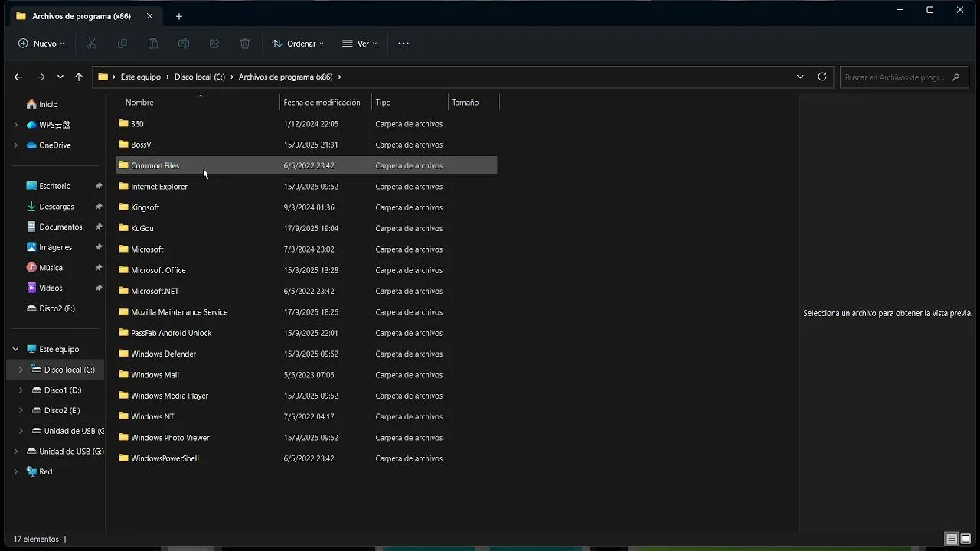Close the Archivos de programa (x86) tab
980x551 pixels.
coord(150,16)
